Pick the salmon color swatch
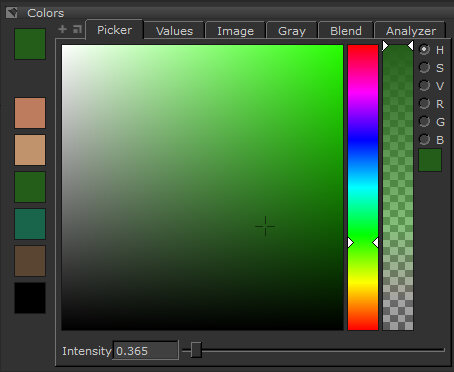The height and width of the screenshot is (372, 454). click(x=30, y=113)
